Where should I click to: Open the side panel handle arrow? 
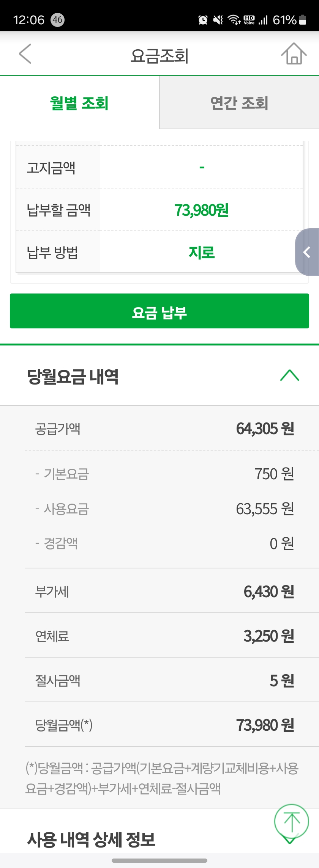coord(307,252)
